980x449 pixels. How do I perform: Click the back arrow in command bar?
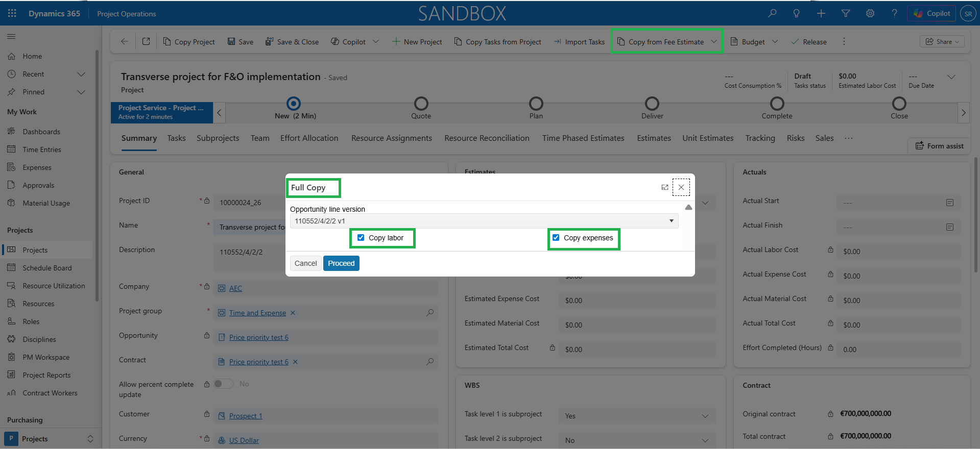click(125, 42)
